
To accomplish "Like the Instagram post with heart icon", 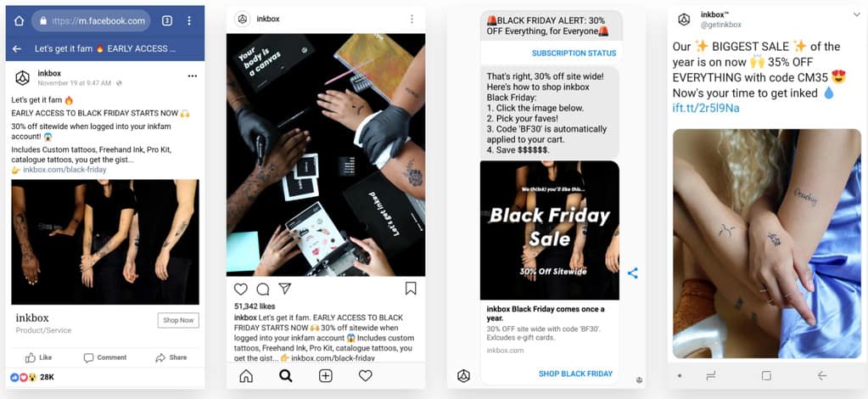I will point(241,289).
